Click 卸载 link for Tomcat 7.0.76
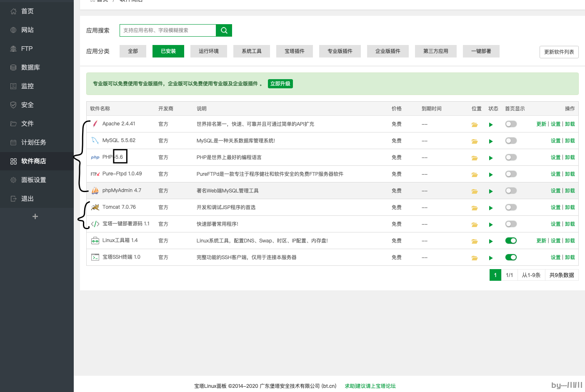The image size is (585, 392). [x=570, y=207]
